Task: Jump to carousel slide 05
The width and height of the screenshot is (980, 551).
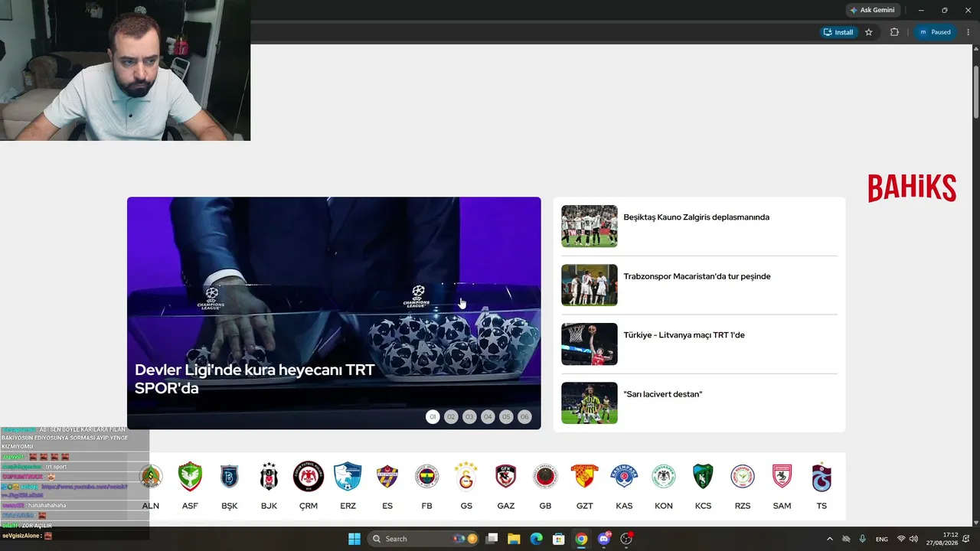Action: pyautogui.click(x=506, y=417)
